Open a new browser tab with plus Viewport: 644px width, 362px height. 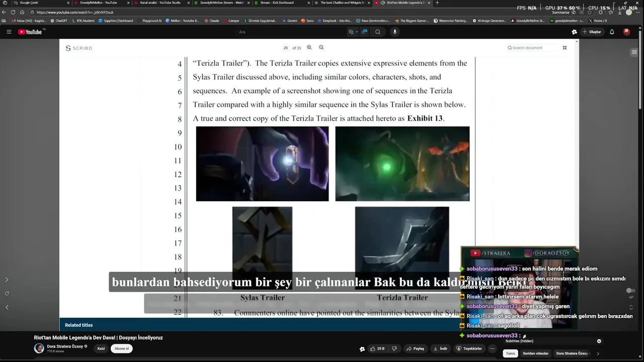pos(437,3)
